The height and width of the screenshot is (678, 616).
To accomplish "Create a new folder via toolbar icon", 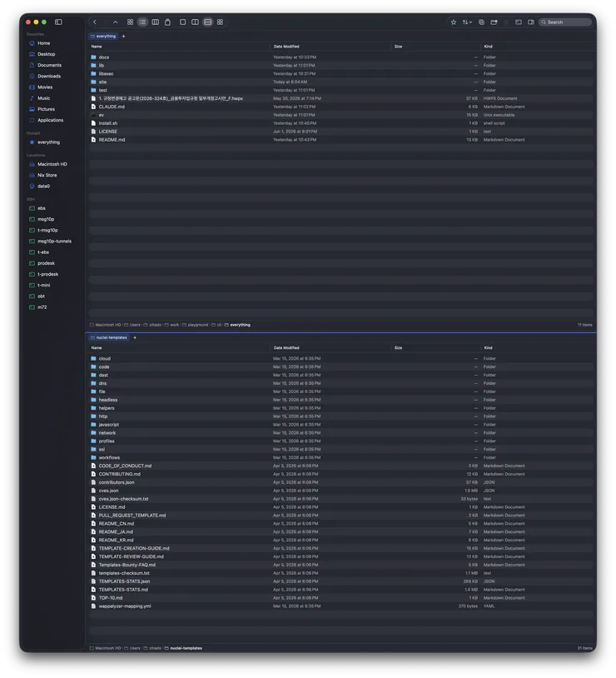I will click(x=494, y=22).
